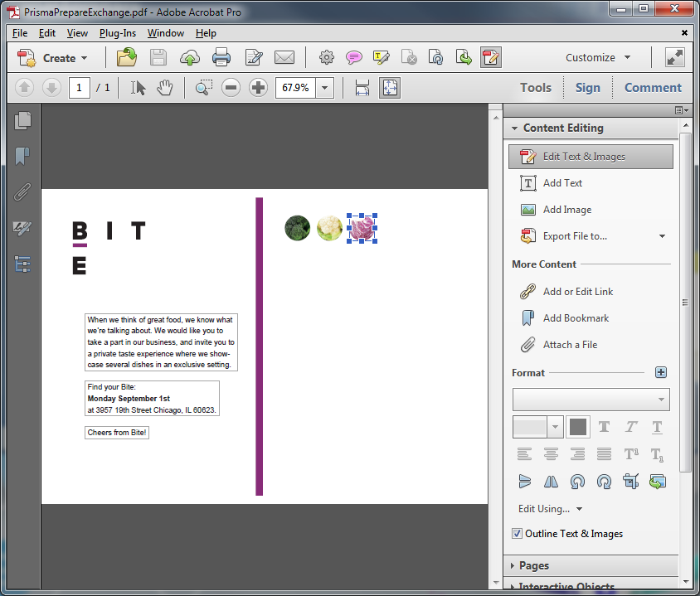
Task: Click Add or Edit Link
Action: [577, 292]
